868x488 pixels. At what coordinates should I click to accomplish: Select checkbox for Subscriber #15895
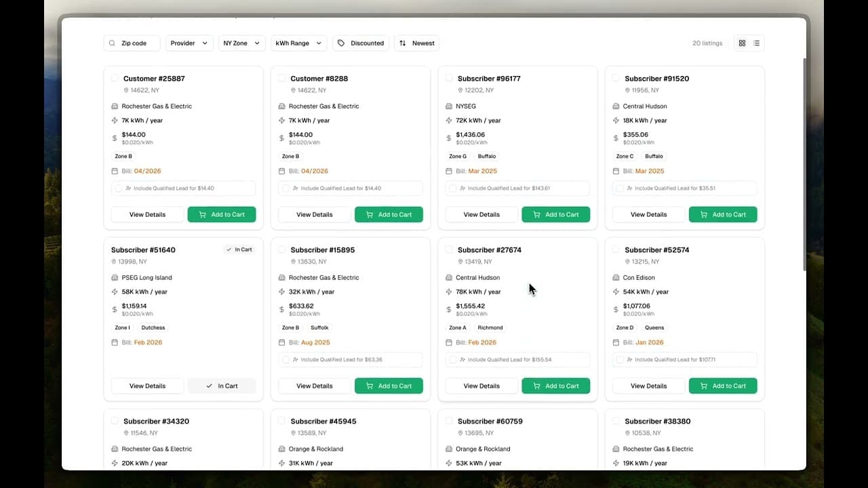click(281, 249)
